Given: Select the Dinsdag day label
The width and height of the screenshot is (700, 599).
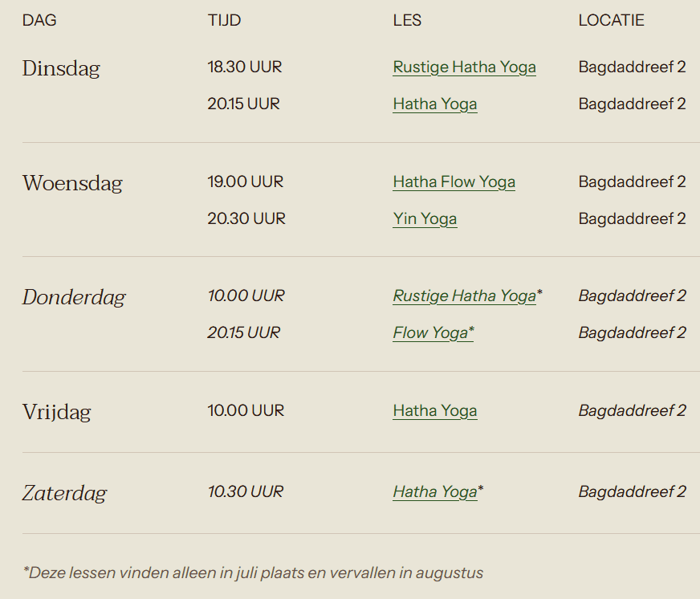Looking at the screenshot, I should 61,68.
